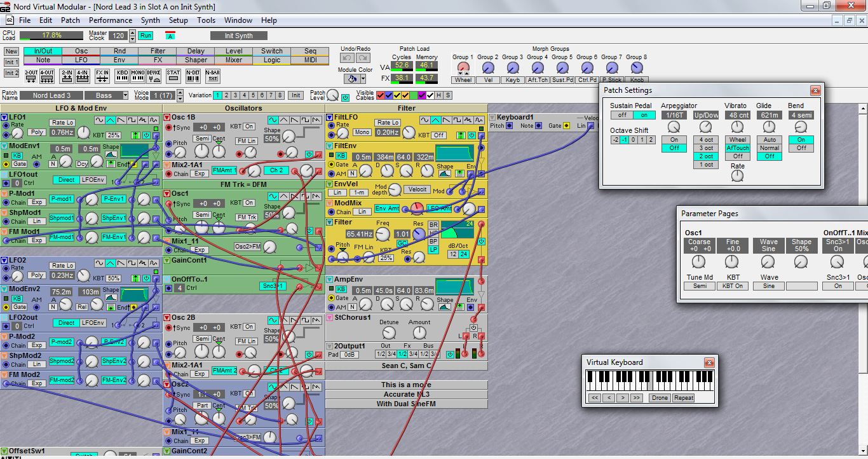This screenshot has height=459, width=868.
Task: Collapse the Keyboard1 module triangle
Action: [x=492, y=118]
